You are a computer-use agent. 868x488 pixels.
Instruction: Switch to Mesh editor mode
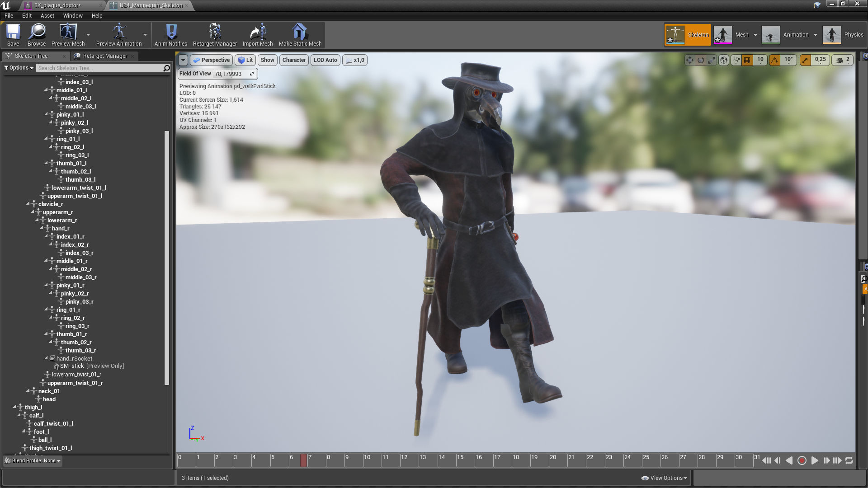[732, 35]
